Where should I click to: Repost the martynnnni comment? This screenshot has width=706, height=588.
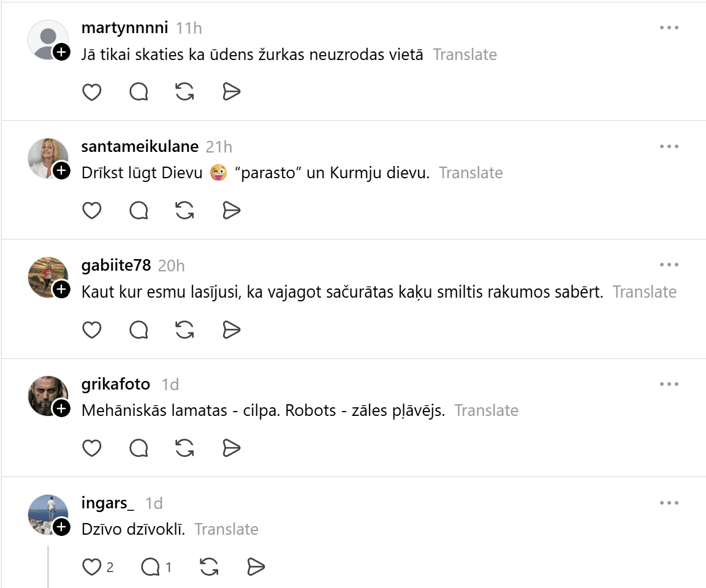coord(184,92)
